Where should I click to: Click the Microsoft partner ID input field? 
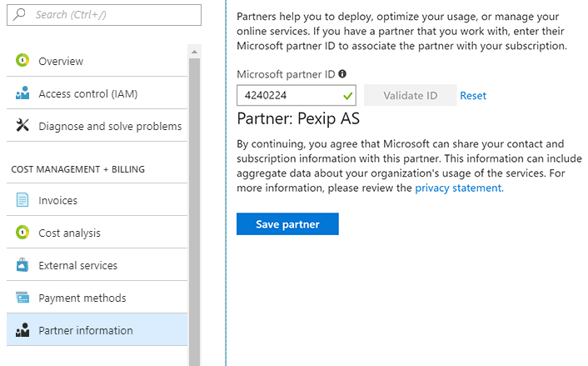287,96
